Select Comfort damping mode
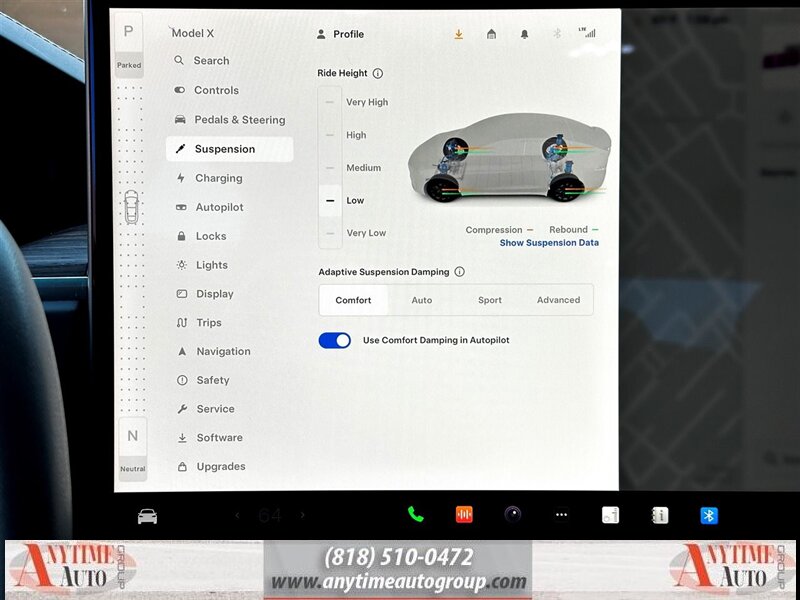This screenshot has height=600, width=800. point(353,300)
